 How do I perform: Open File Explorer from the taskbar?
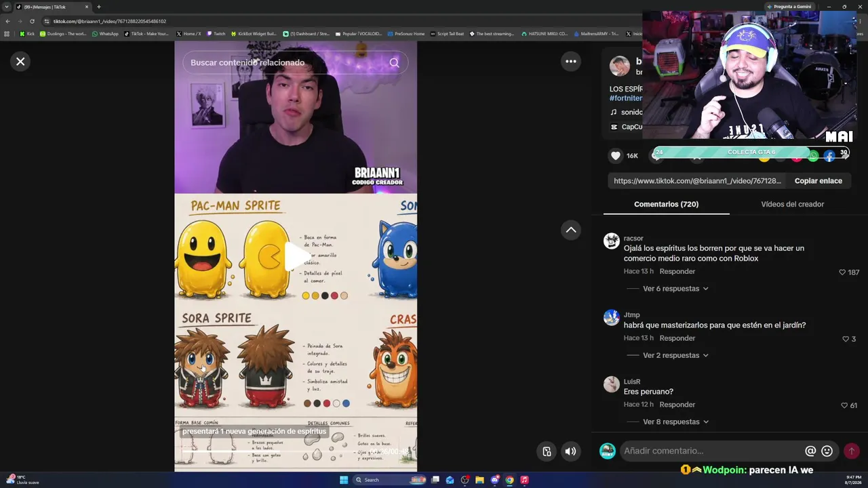point(479,480)
